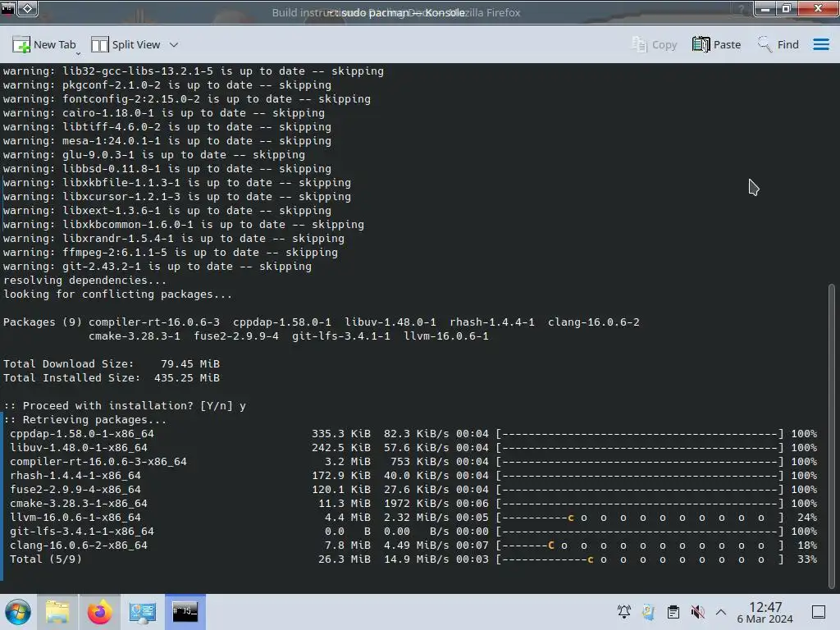Click the 'mesa-1:24.0.1-1' warning line
Viewport: 840px width, 630px height.
click(x=167, y=140)
